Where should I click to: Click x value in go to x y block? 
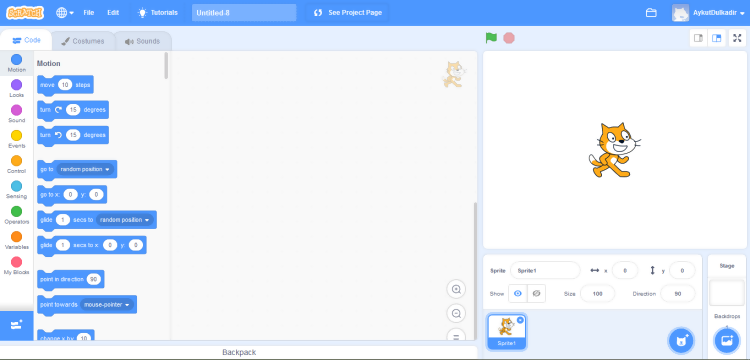point(70,195)
